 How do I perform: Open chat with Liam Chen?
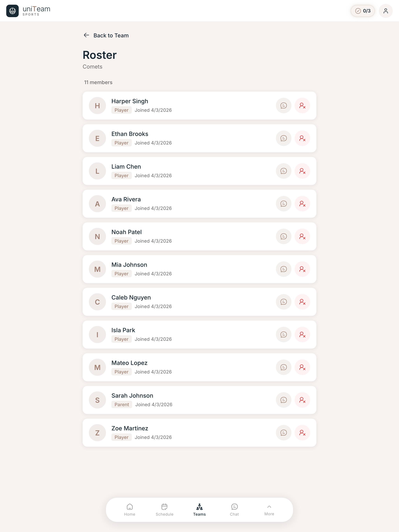(x=283, y=171)
